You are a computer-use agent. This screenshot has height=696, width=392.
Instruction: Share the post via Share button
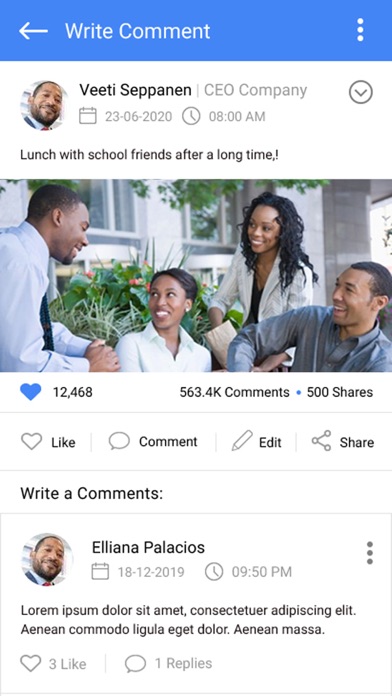[342, 442]
